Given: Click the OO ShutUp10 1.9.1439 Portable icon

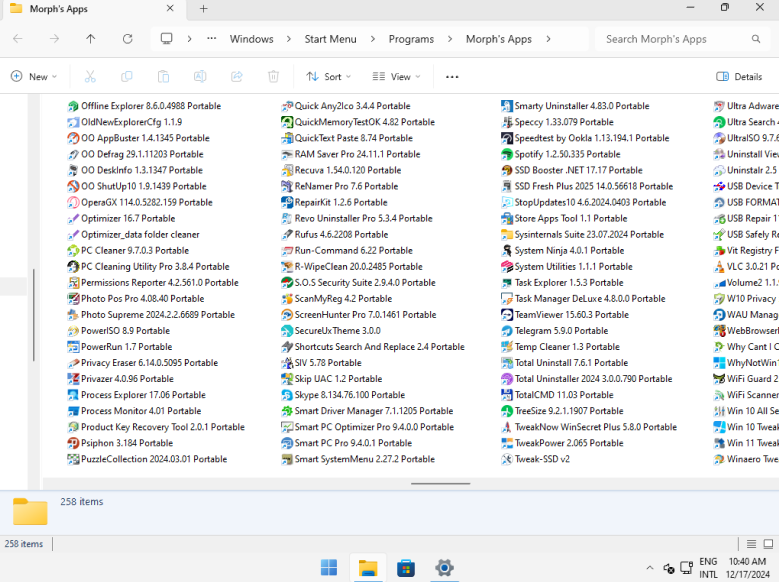Looking at the screenshot, I should tap(73, 186).
